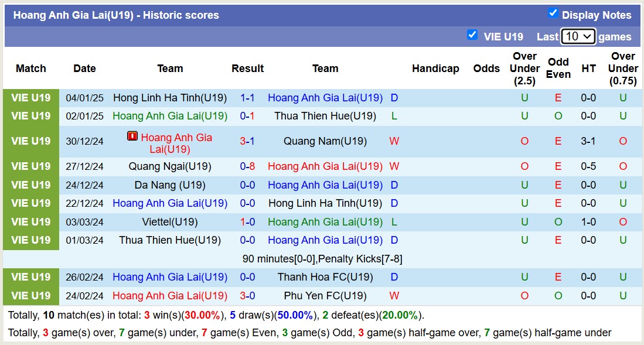
Task: Click the Da Nang (U19) team name
Action: (x=169, y=185)
